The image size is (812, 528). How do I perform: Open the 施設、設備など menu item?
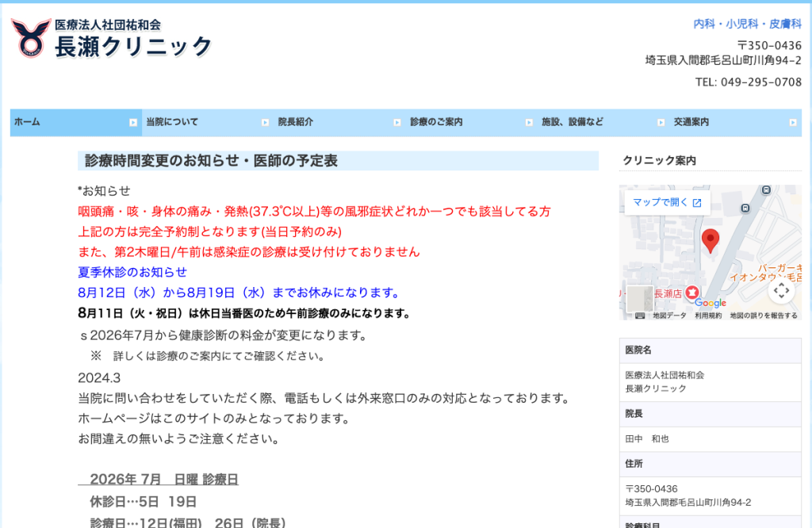tap(603, 123)
